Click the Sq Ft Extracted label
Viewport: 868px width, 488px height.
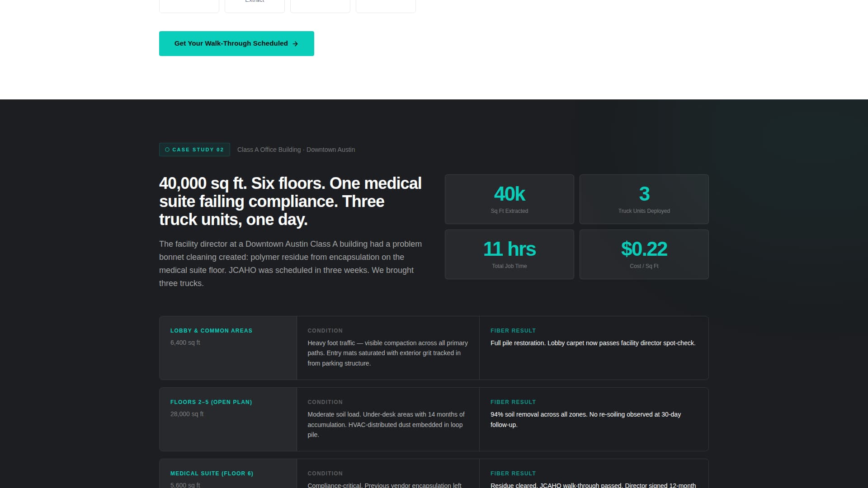[x=509, y=211]
